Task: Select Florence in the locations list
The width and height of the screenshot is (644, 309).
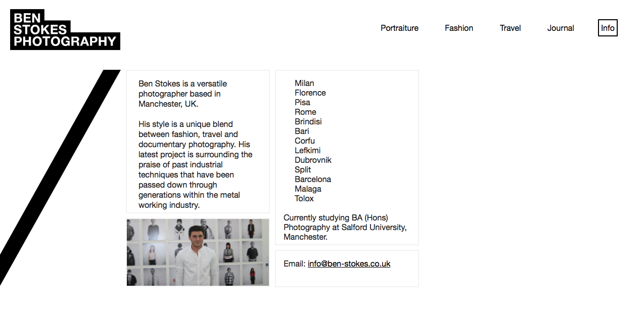Action: 310,93
